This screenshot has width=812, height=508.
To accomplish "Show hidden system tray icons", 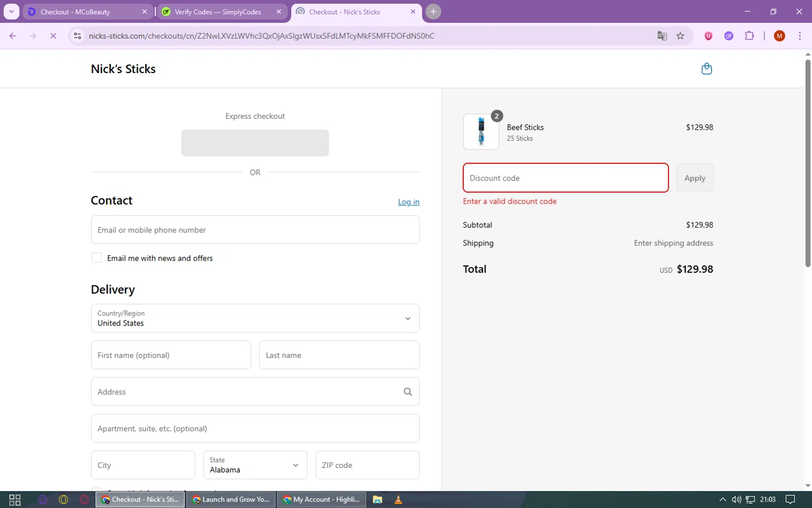I will pos(722,499).
